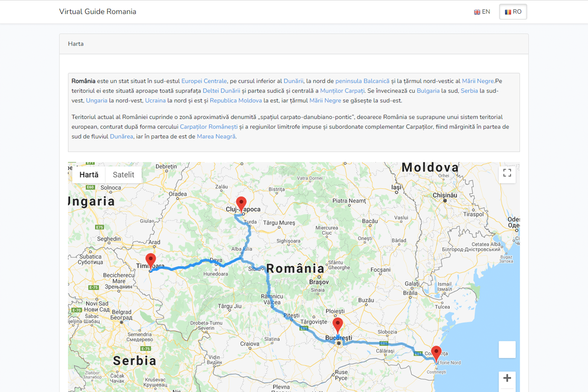Viewport: 588px width, 392px height.
Task: Open the Munților Carpați link
Action: point(342,91)
